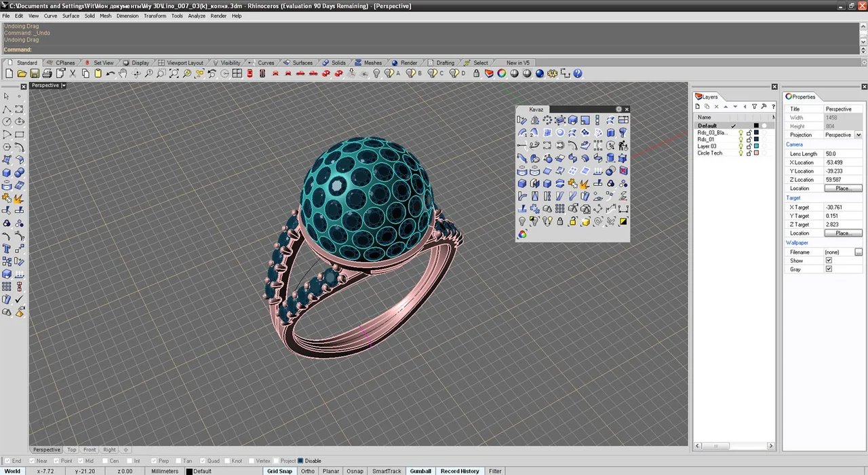Click the lock icon in Standard toolbar
The width and height of the screenshot is (868, 475).
coord(477,73)
